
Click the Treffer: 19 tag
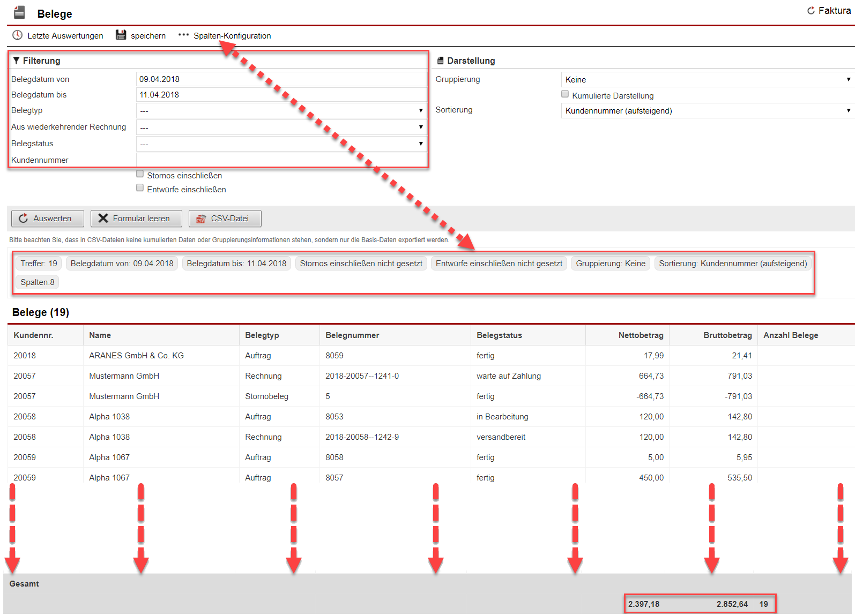tap(39, 264)
